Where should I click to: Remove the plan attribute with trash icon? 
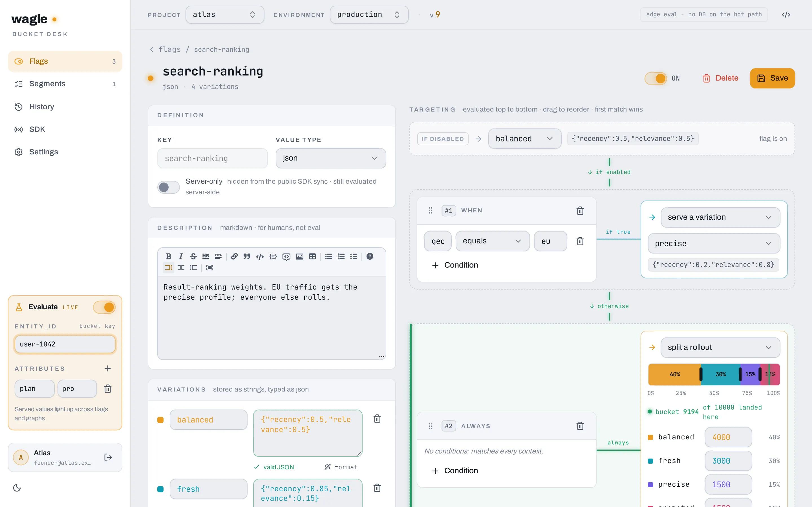tap(108, 389)
